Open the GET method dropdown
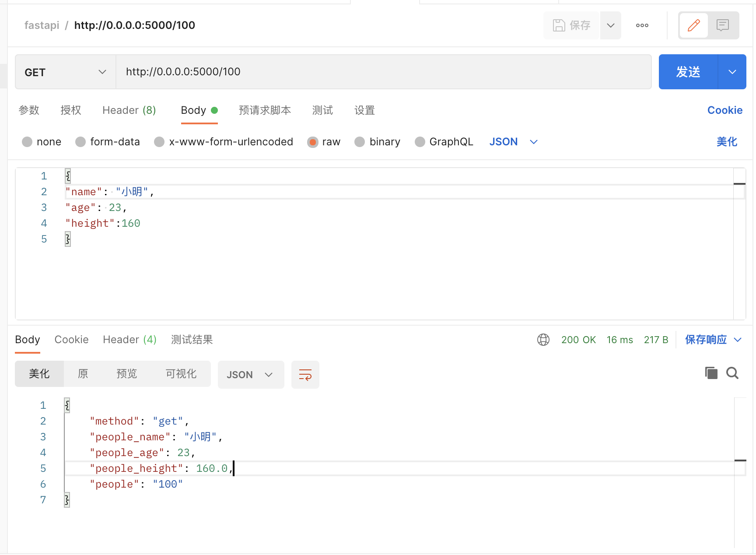Image resolution: width=756 pixels, height=555 pixels. (65, 72)
